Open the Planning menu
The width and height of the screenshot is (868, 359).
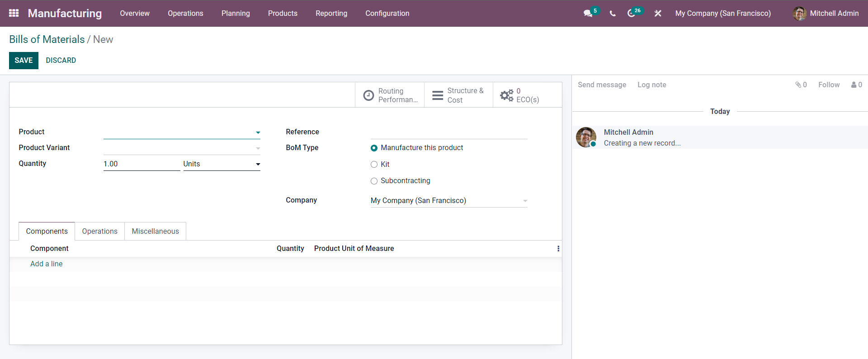[x=236, y=14]
